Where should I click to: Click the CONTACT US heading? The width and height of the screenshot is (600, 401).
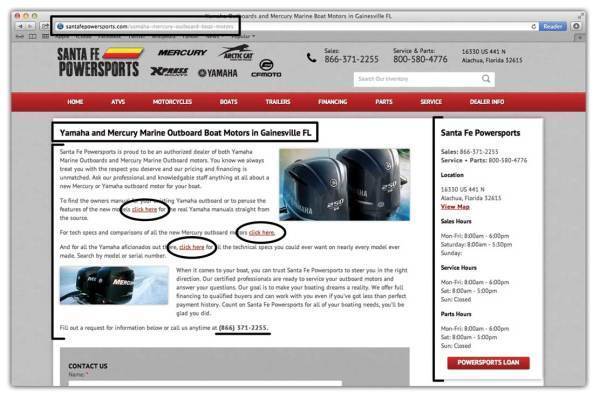[88, 366]
